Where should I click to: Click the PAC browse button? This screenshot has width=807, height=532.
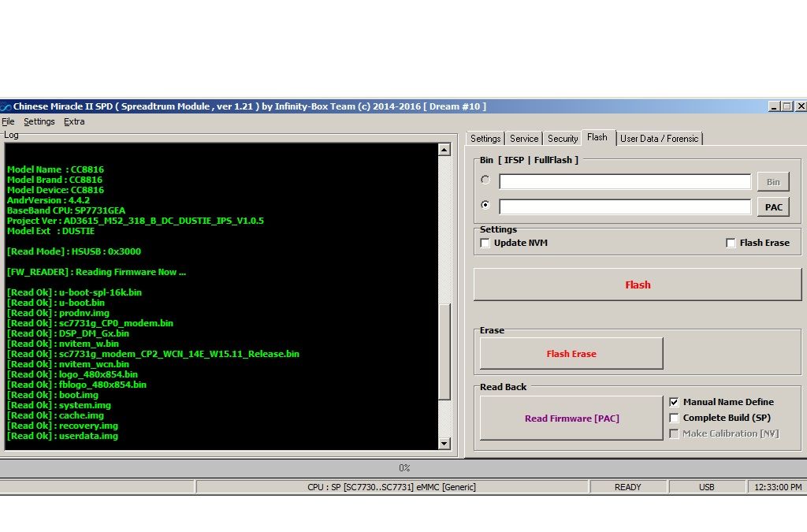point(773,206)
